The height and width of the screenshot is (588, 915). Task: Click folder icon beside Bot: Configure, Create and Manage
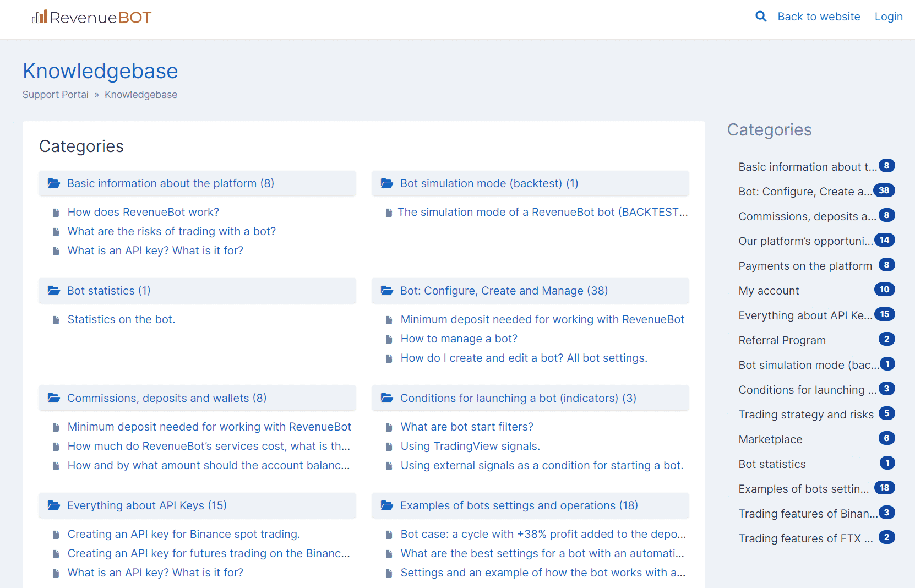pyautogui.click(x=387, y=291)
